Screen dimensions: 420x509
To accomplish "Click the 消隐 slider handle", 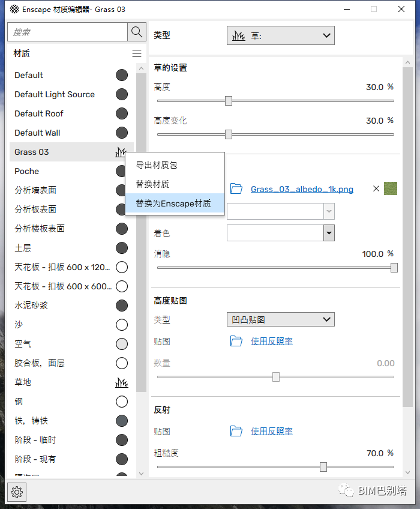I will point(394,268).
